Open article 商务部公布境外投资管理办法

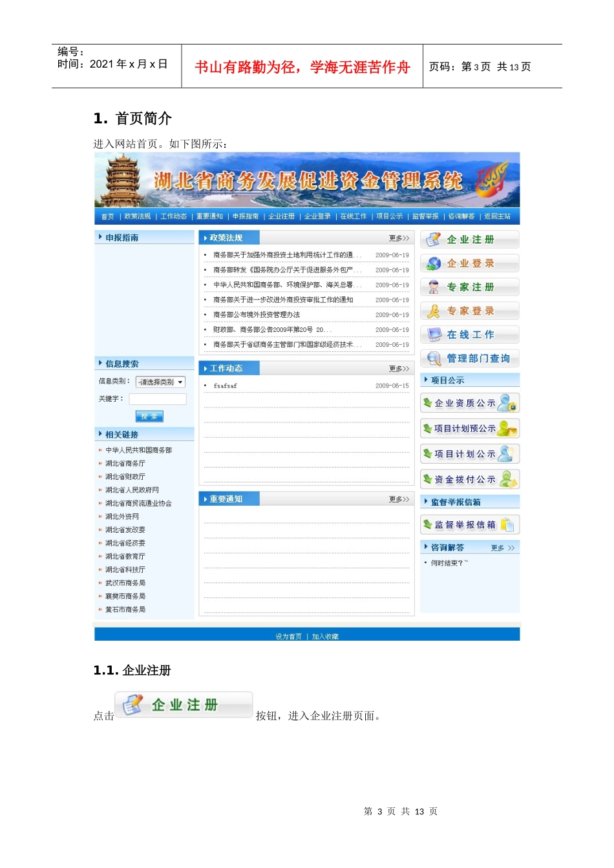click(x=257, y=315)
